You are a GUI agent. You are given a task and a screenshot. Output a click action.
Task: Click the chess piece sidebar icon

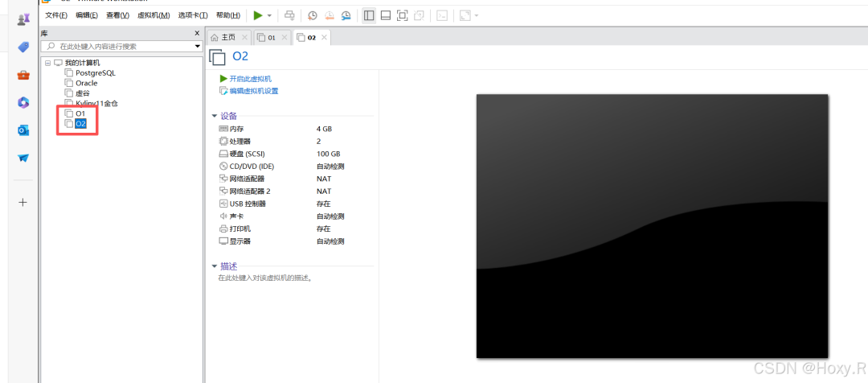click(x=23, y=19)
